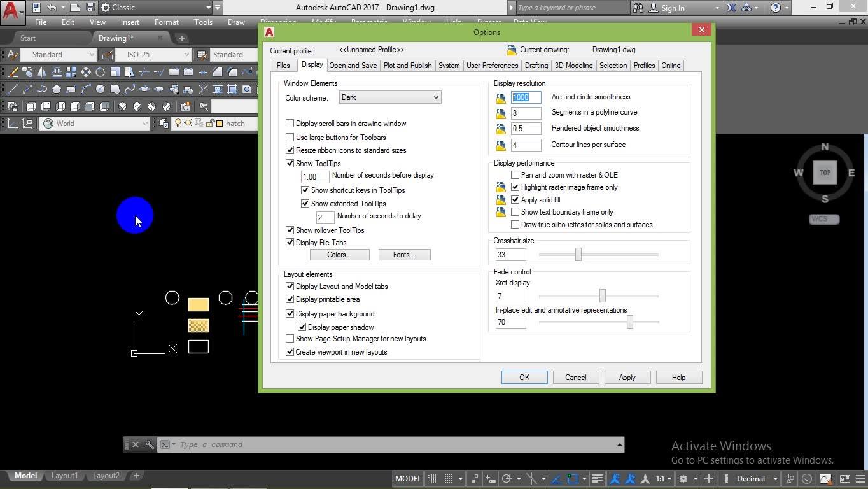868x489 pixels.
Task: Choose the Chamfer tool
Action: (218, 72)
